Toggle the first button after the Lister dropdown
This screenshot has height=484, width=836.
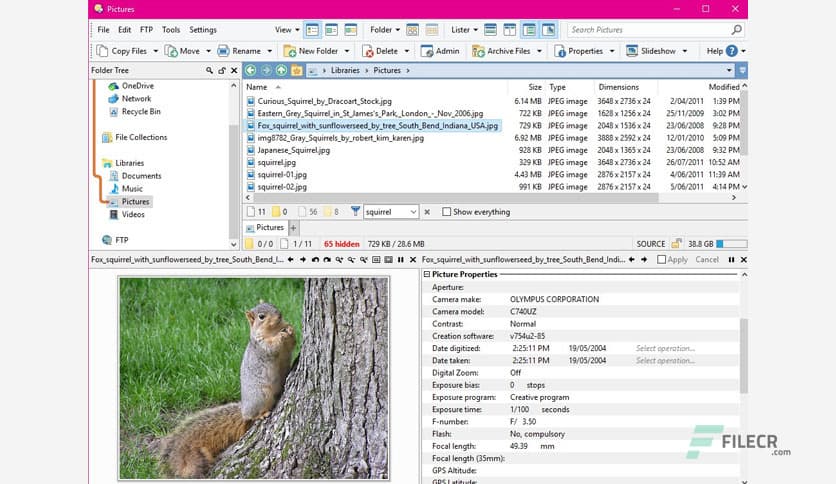491,30
